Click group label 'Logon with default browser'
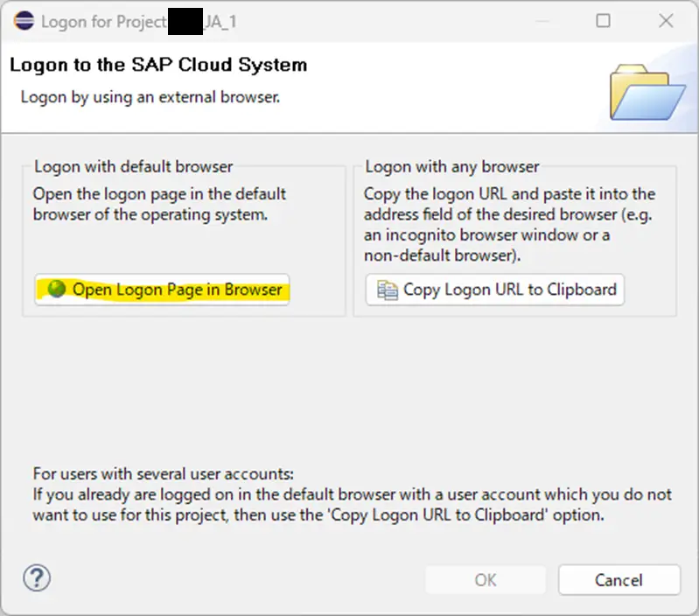Image resolution: width=699 pixels, height=616 pixels. tap(133, 167)
